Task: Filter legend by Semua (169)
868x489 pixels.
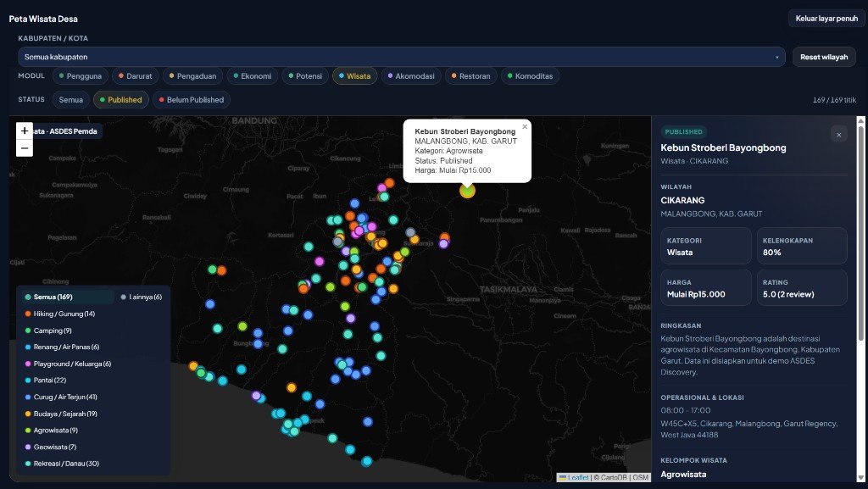Action: (x=68, y=297)
